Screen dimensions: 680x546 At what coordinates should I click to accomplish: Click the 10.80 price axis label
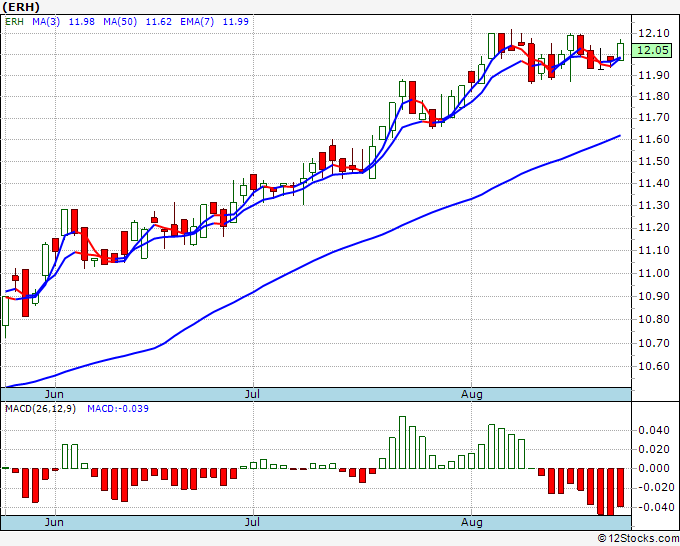[x=654, y=319]
